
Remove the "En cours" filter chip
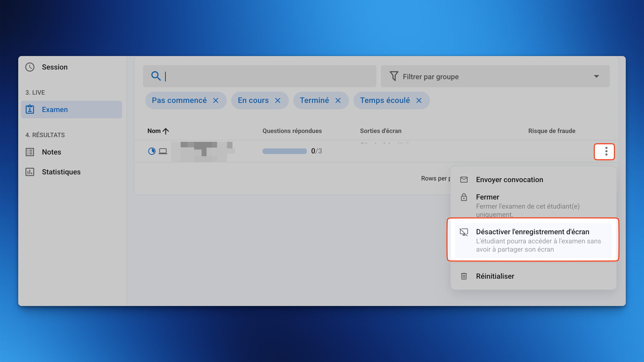(x=278, y=100)
